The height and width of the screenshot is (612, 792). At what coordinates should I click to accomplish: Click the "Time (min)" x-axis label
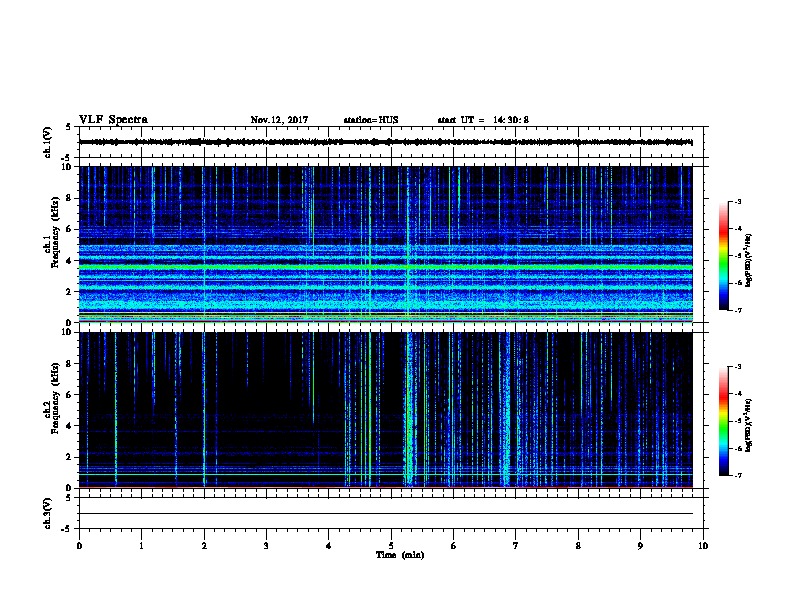[400, 555]
